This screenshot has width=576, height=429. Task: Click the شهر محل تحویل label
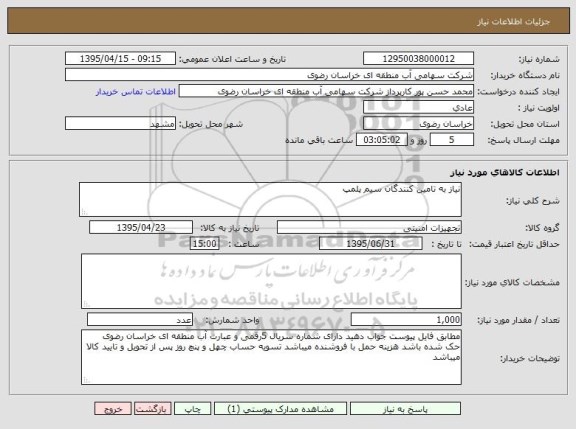211,124
